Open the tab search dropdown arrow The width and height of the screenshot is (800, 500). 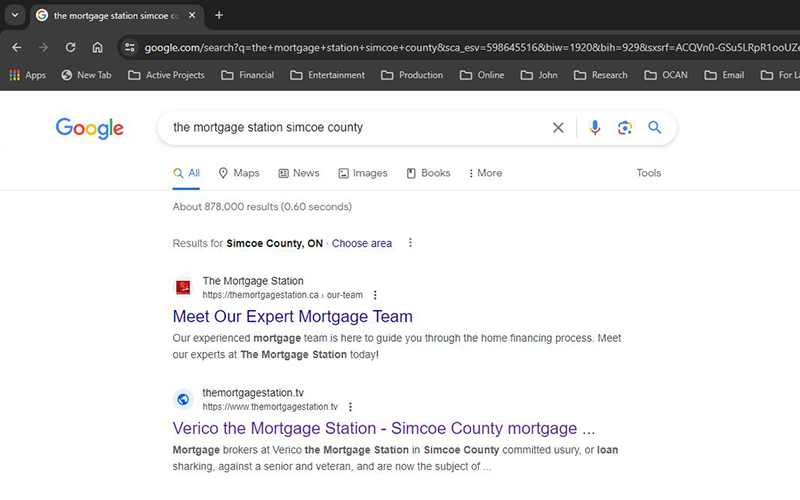pos(15,15)
